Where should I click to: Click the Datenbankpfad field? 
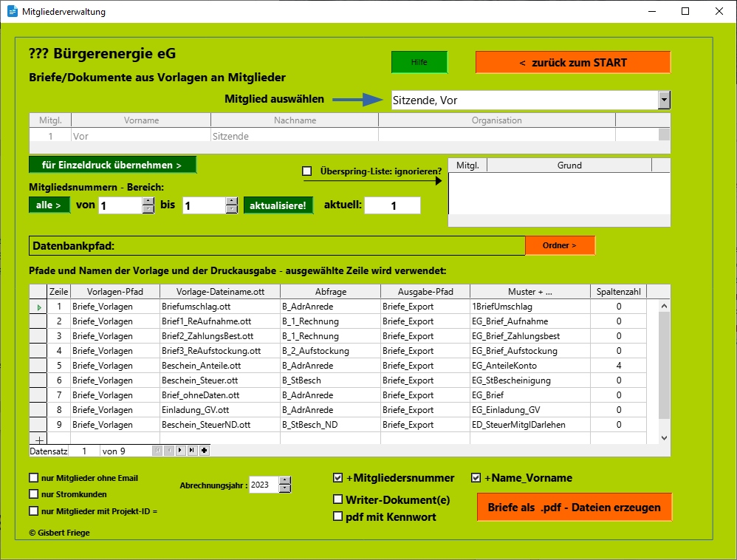coord(278,246)
